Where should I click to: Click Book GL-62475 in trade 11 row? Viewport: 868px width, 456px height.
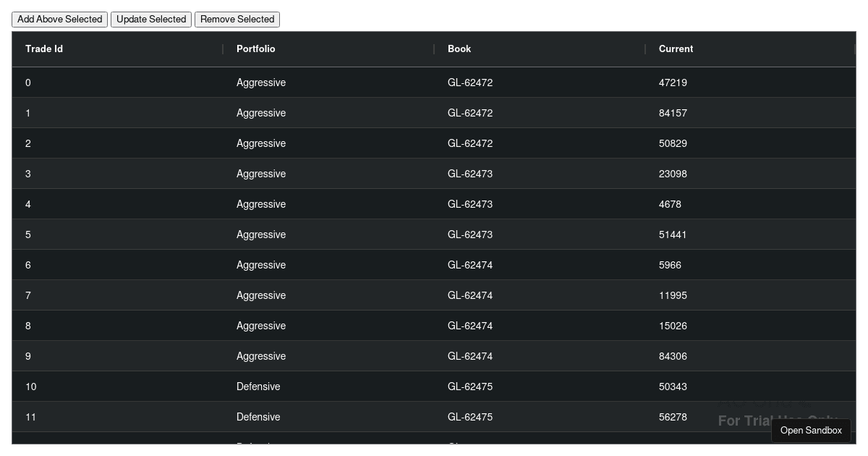coord(470,417)
